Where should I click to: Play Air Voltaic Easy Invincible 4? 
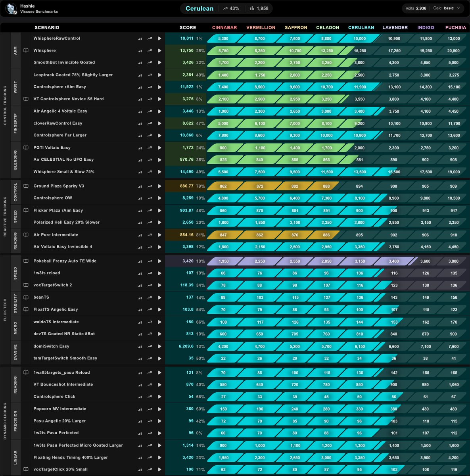159,247
